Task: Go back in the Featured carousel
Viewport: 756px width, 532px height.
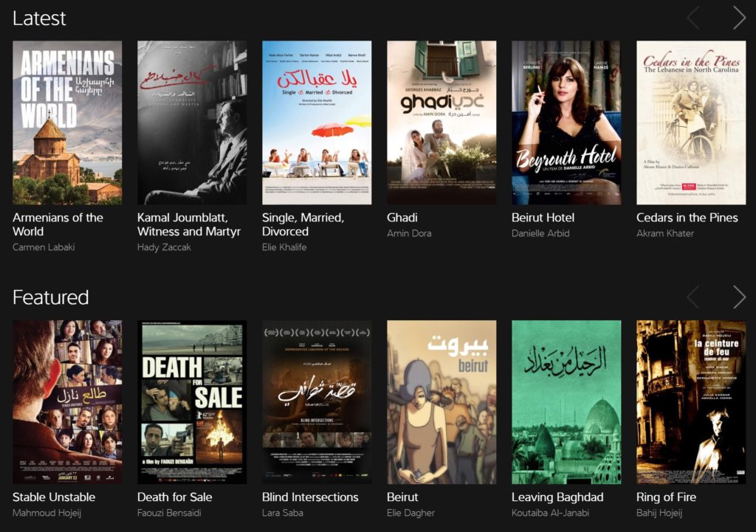Action: click(x=693, y=297)
